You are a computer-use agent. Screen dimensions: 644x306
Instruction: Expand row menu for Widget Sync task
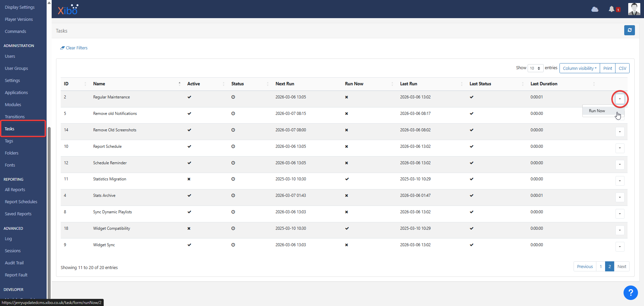point(620,247)
